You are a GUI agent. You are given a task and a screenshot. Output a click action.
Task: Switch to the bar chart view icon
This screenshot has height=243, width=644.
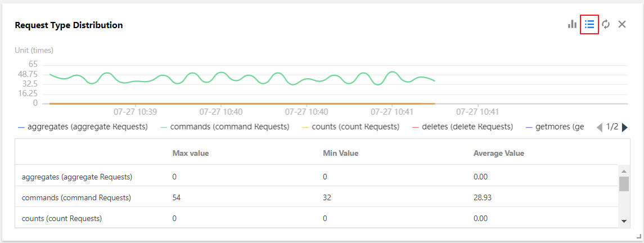click(573, 24)
